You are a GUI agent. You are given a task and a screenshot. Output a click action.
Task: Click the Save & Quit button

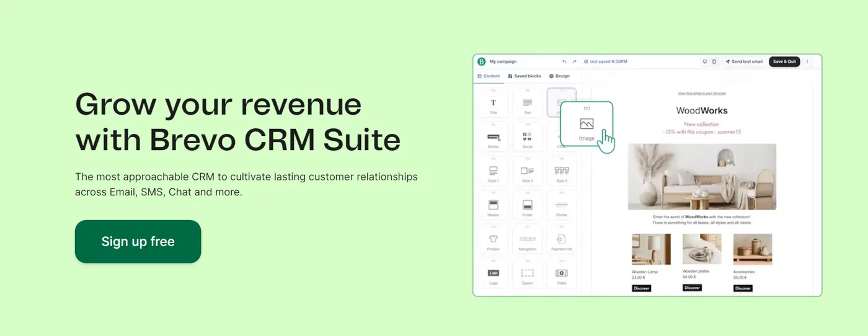(x=784, y=61)
